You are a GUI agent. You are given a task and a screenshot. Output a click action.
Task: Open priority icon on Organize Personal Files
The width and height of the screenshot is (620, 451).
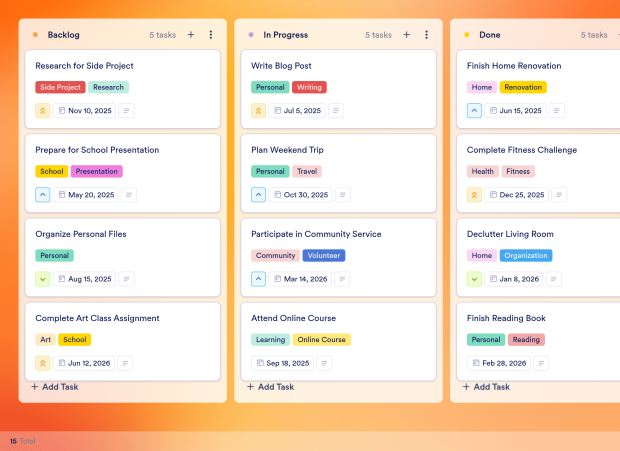(43, 279)
